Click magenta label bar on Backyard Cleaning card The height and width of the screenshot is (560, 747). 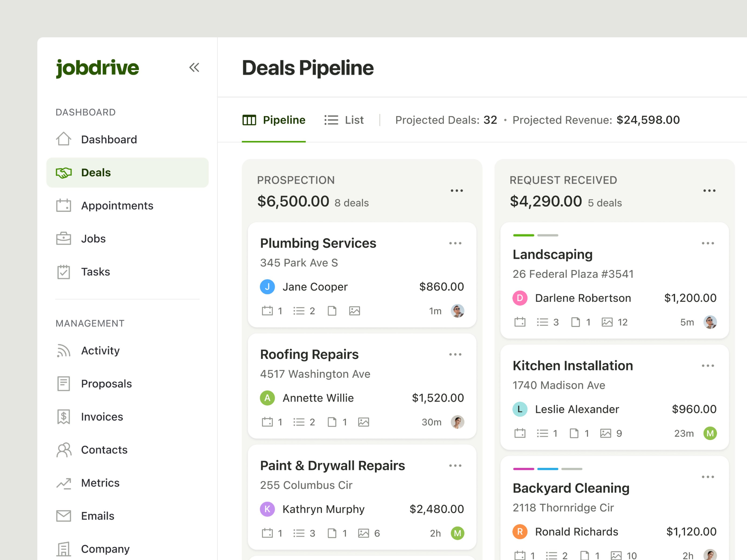tap(523, 469)
